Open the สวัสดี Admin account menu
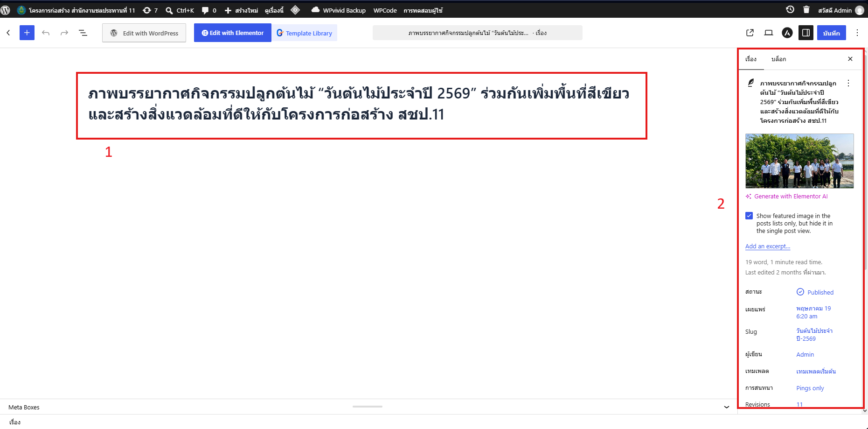The width and height of the screenshot is (868, 429). coord(840,10)
